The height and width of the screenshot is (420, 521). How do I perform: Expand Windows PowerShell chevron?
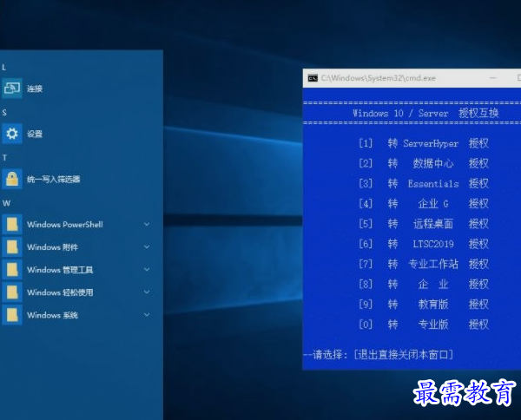147,225
